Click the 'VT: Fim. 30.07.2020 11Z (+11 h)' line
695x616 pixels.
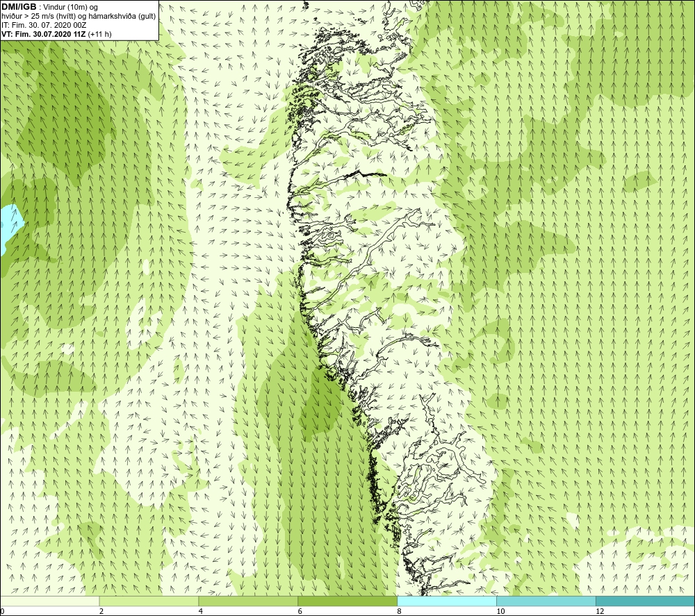[x=56, y=34]
